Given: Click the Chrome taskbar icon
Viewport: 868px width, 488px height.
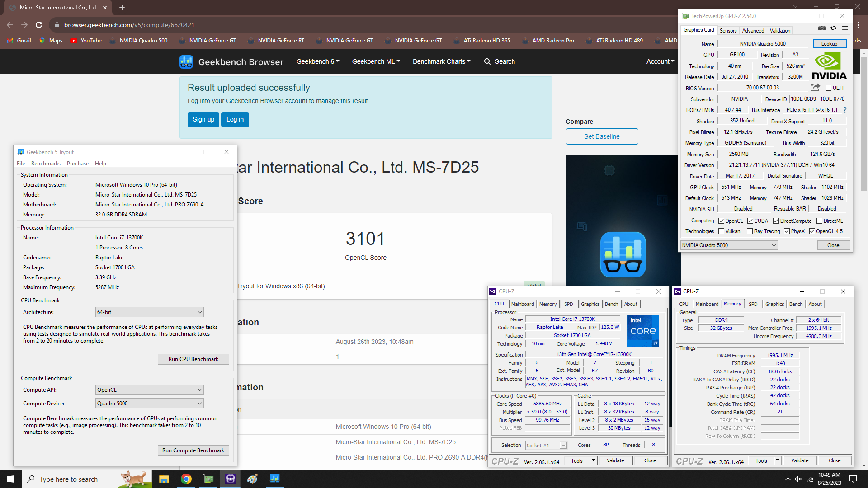Looking at the screenshot, I should pyautogui.click(x=186, y=479).
